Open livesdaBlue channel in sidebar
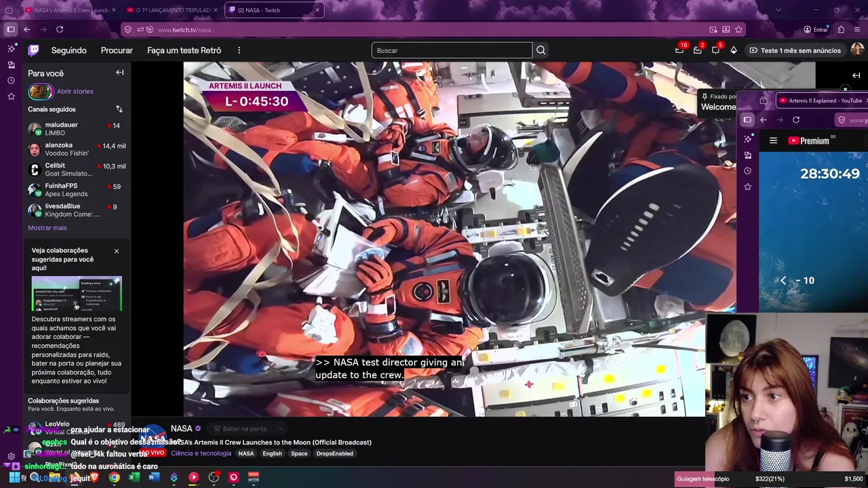The image size is (868, 488). pyautogui.click(x=76, y=210)
